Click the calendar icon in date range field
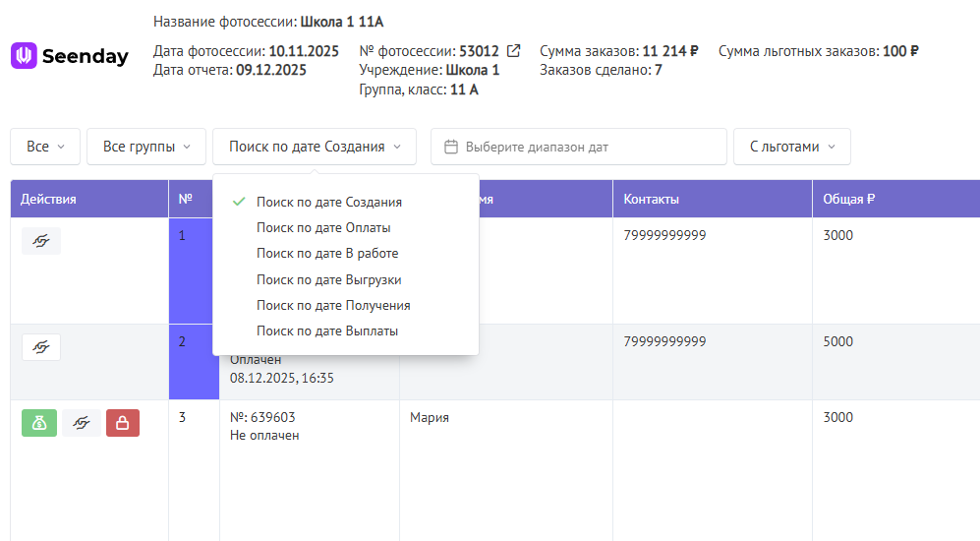 (452, 147)
